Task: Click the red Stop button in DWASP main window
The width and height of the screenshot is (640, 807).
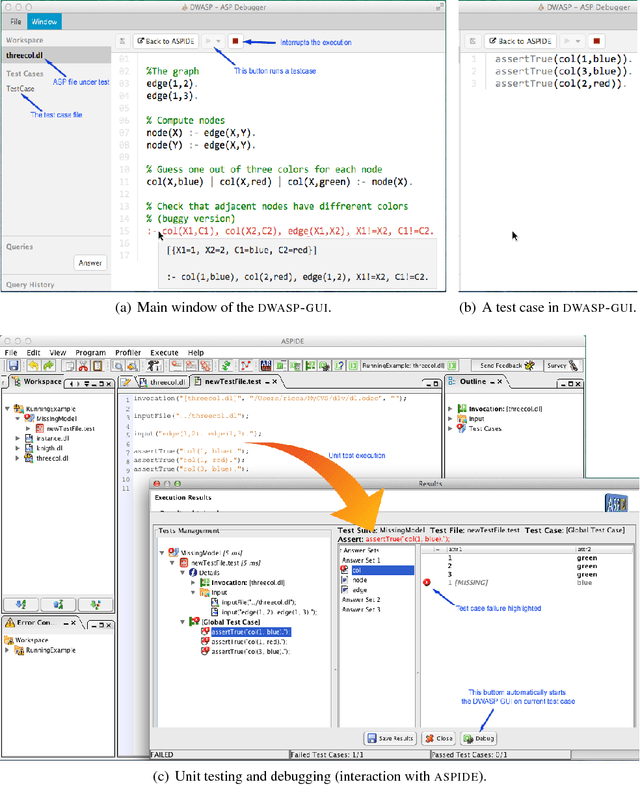Action: pos(235,41)
